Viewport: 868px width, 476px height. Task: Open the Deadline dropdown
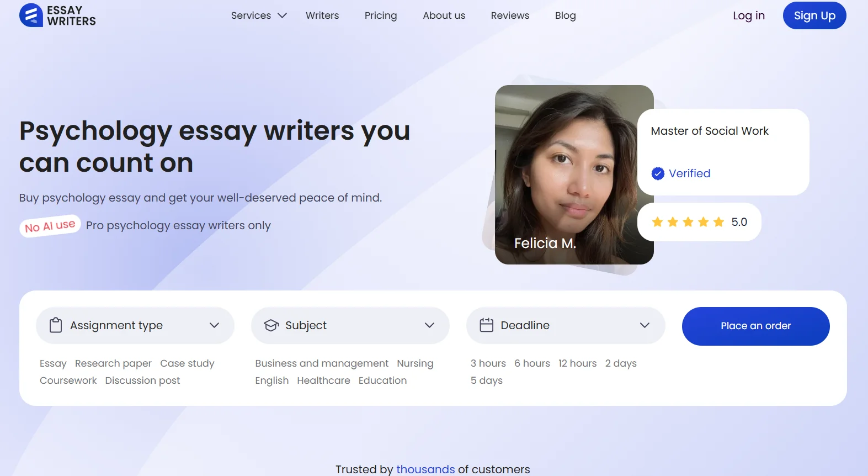coord(566,325)
